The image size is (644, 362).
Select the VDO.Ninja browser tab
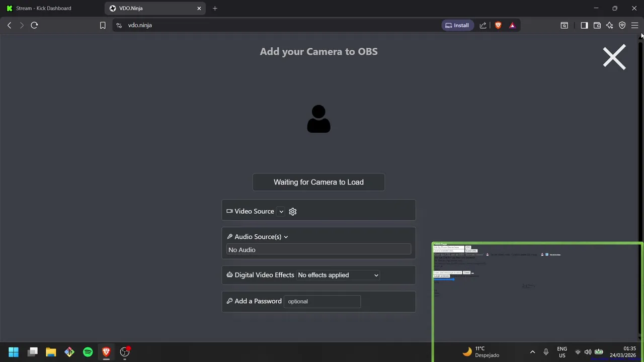pos(154,9)
